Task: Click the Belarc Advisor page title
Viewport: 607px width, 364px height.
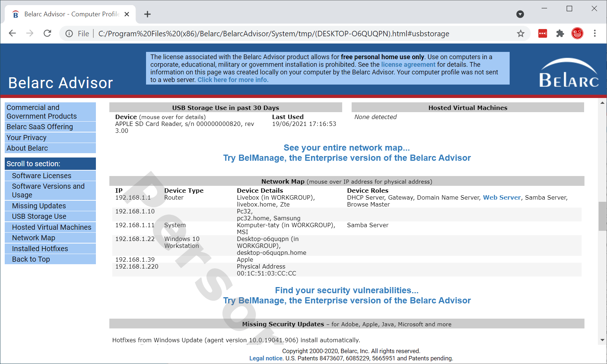Action: pyautogui.click(x=61, y=83)
